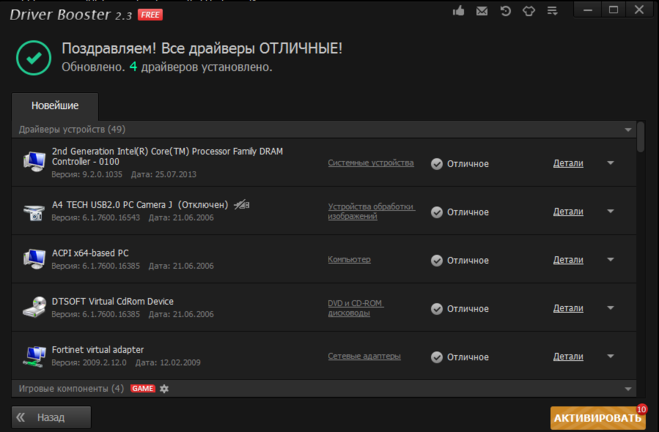Expand options arrow for DRAM Controller row
659x432 pixels.
pyautogui.click(x=611, y=163)
